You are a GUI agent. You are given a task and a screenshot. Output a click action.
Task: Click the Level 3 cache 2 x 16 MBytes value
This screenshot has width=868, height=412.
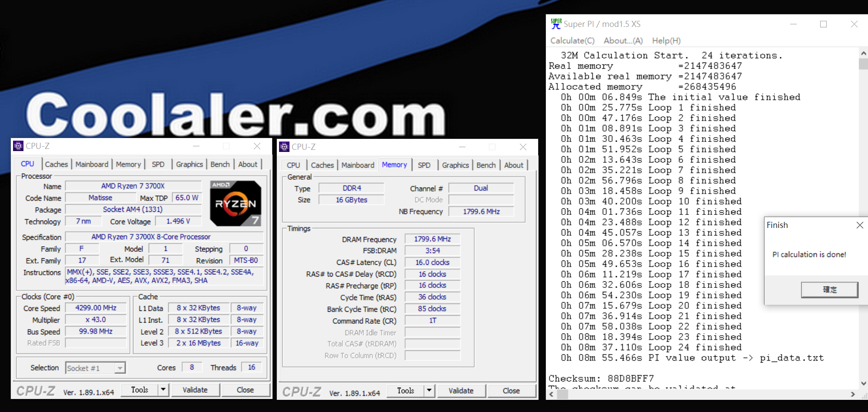199,343
